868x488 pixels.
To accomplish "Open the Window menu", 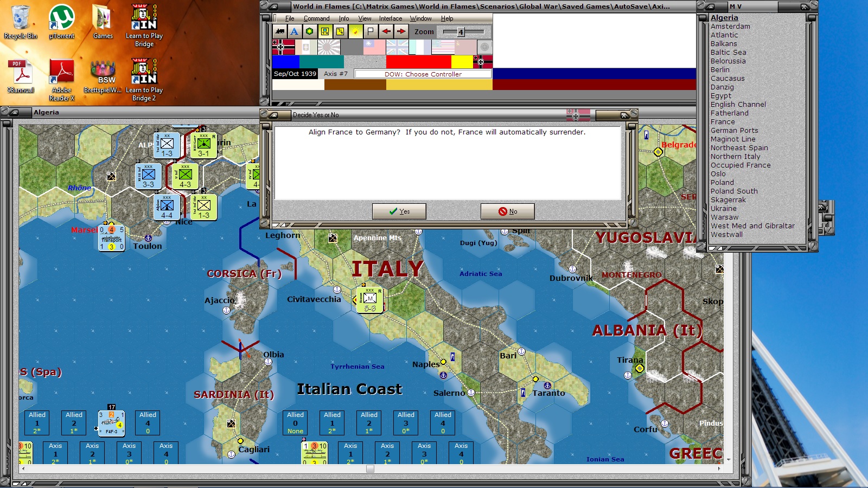I will [x=421, y=18].
